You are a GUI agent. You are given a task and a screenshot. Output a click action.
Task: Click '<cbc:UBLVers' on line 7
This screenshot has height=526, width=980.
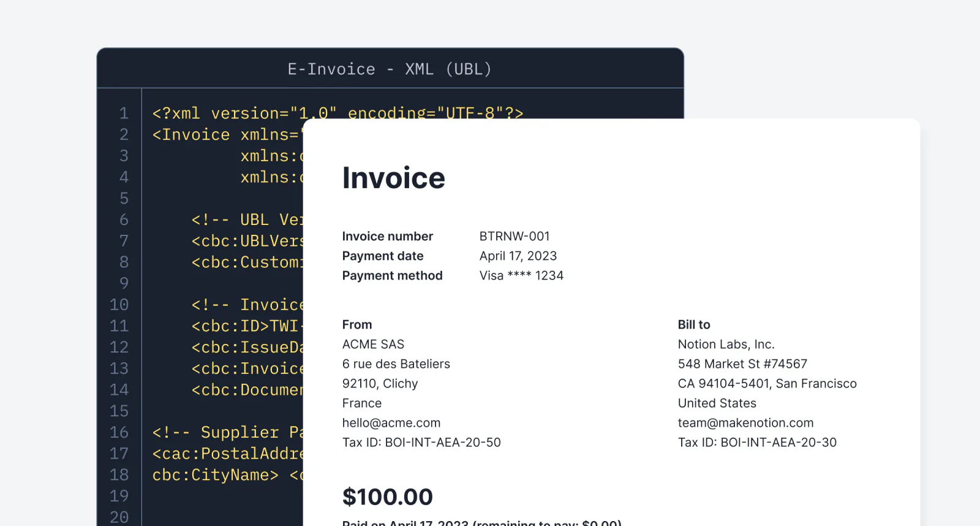click(x=247, y=241)
